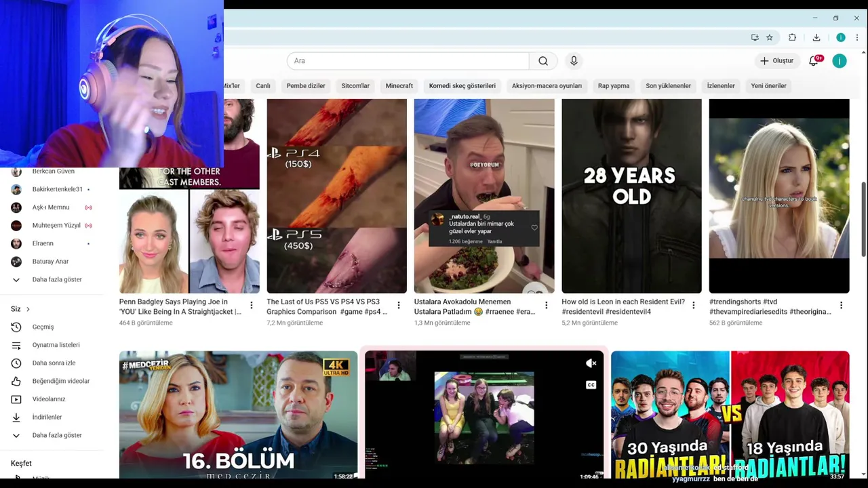Bookmark this page with star icon
The width and height of the screenshot is (868, 488).
point(770,37)
